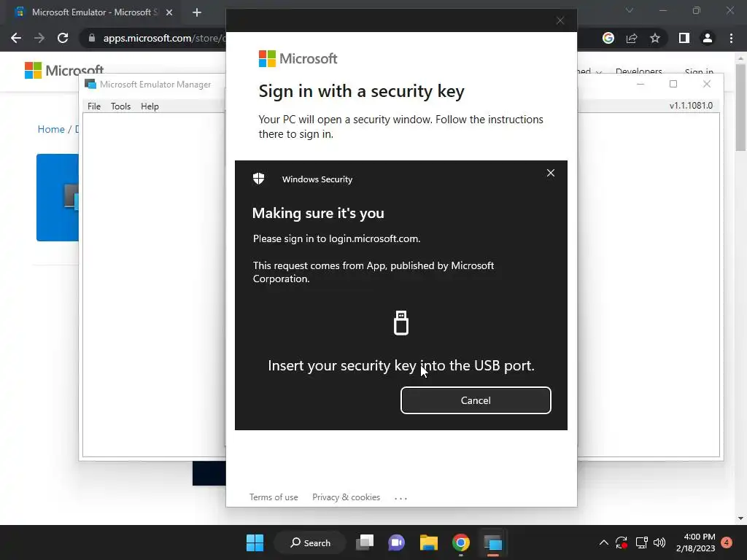Cancel the Windows Security prompt
The height and width of the screenshot is (560, 747).
click(x=476, y=400)
